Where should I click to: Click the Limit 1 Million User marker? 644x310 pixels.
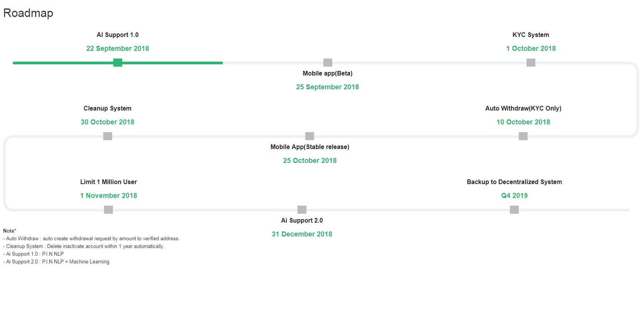point(108,210)
